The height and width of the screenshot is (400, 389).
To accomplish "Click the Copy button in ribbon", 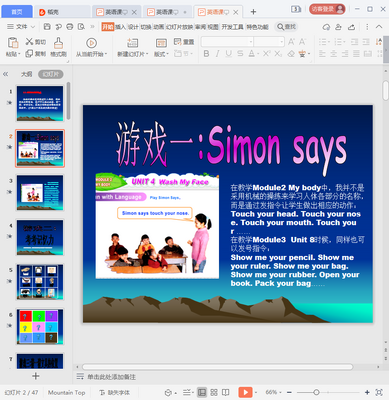I will coord(36,53).
